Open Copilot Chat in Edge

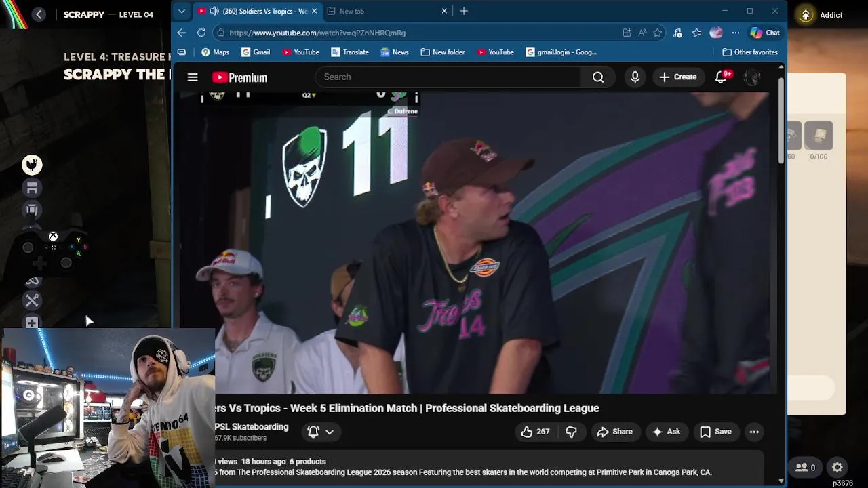tap(765, 33)
